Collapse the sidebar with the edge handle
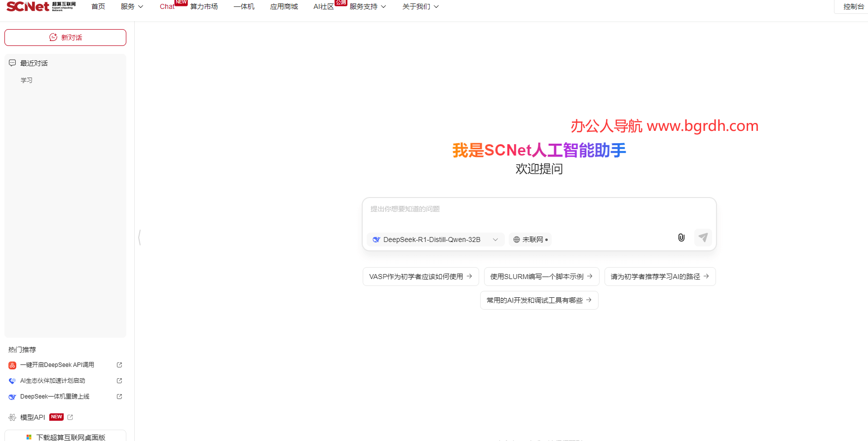Viewport: 868px width, 441px height. pos(140,238)
